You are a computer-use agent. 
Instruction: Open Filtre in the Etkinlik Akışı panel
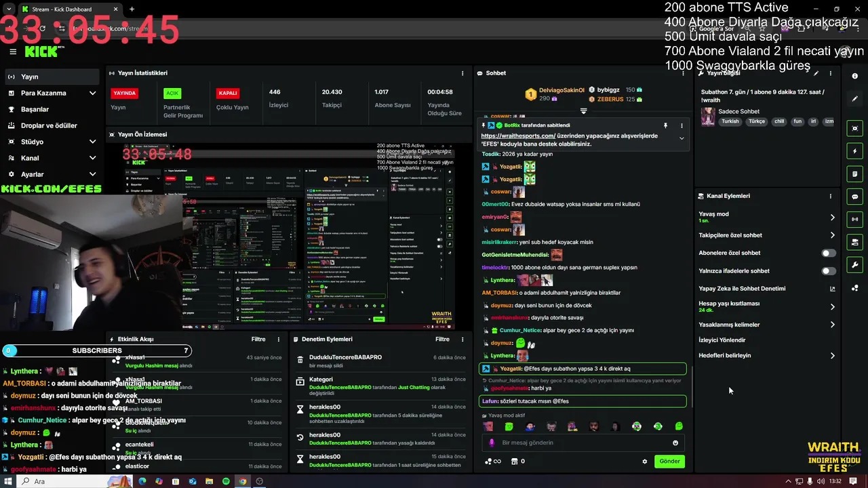coord(258,340)
